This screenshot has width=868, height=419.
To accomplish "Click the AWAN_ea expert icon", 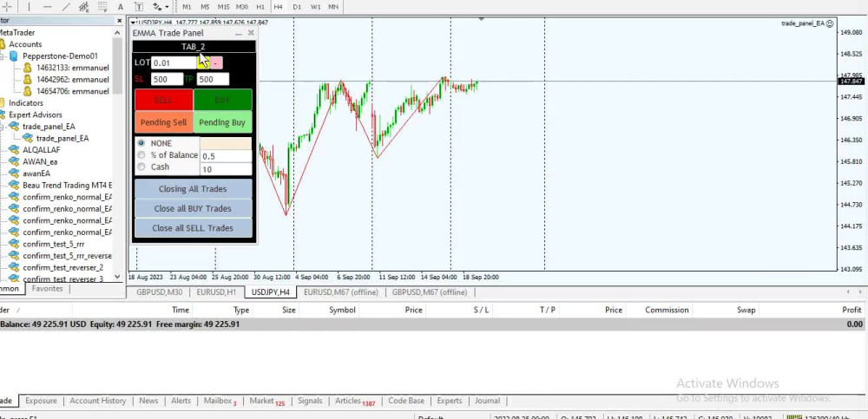I will click(14, 161).
